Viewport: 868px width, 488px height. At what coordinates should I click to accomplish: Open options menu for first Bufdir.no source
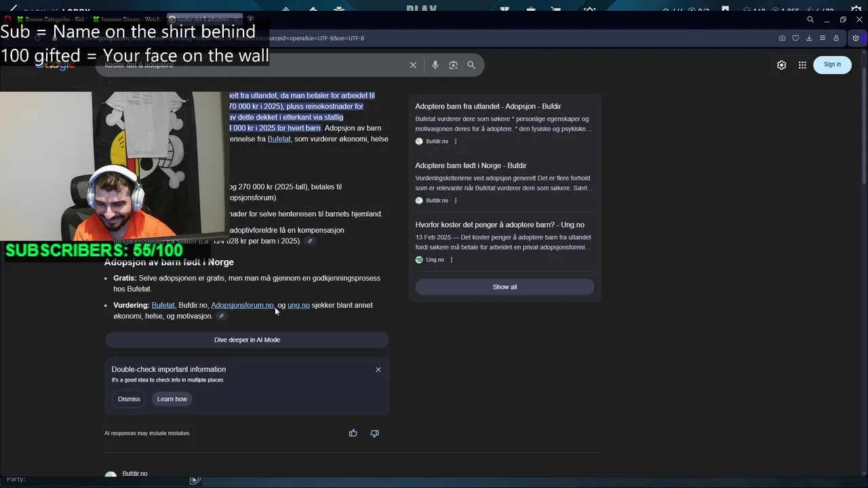[456, 142]
